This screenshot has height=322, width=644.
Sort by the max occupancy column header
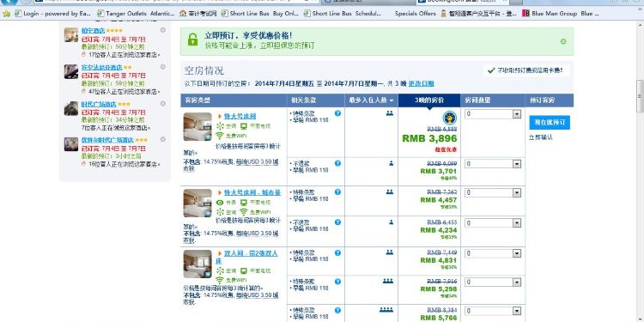371,100
